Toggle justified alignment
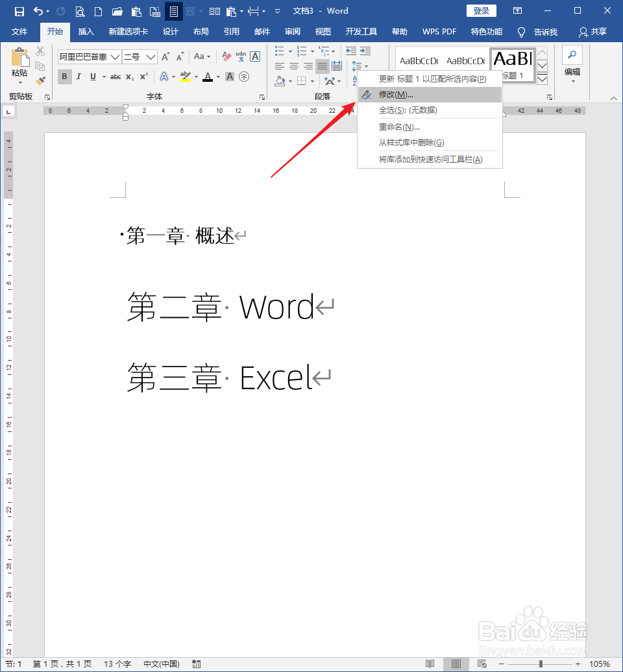623x672 pixels. tap(323, 66)
